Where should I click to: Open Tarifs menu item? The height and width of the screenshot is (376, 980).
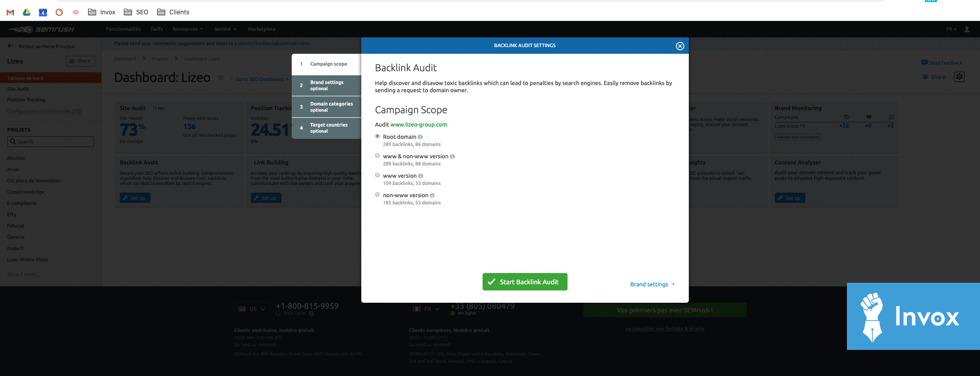pos(157,29)
